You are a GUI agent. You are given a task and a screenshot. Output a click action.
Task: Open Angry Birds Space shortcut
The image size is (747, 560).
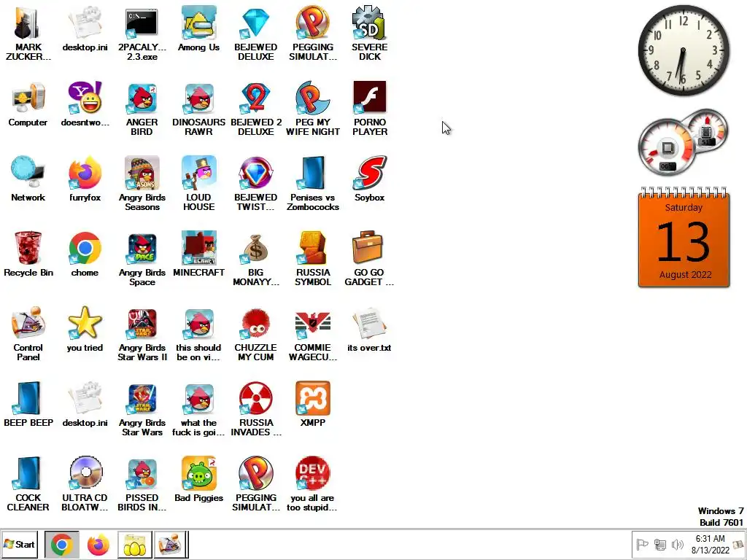[142, 259]
